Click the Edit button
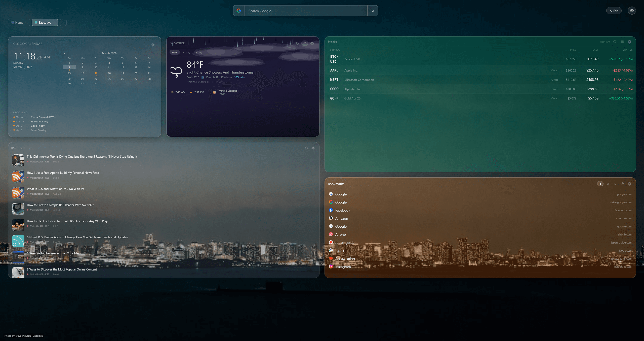This screenshot has height=341, width=644. [x=614, y=11]
